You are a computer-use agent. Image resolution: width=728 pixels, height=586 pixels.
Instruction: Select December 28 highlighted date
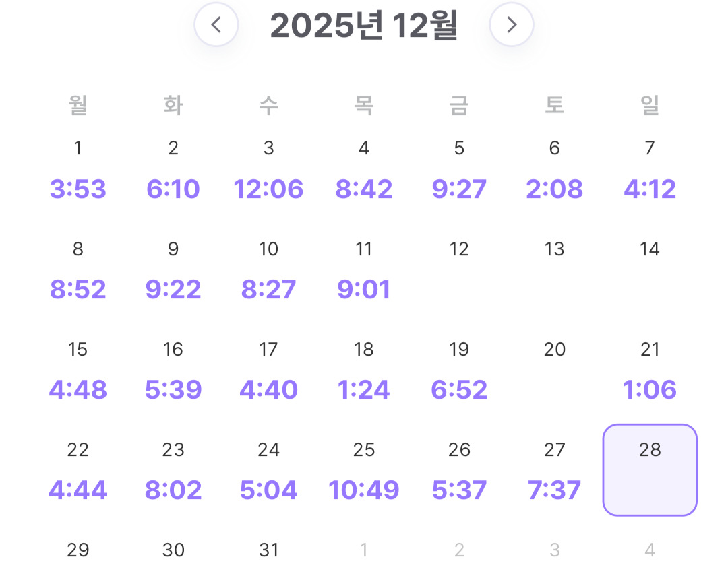tap(650, 469)
